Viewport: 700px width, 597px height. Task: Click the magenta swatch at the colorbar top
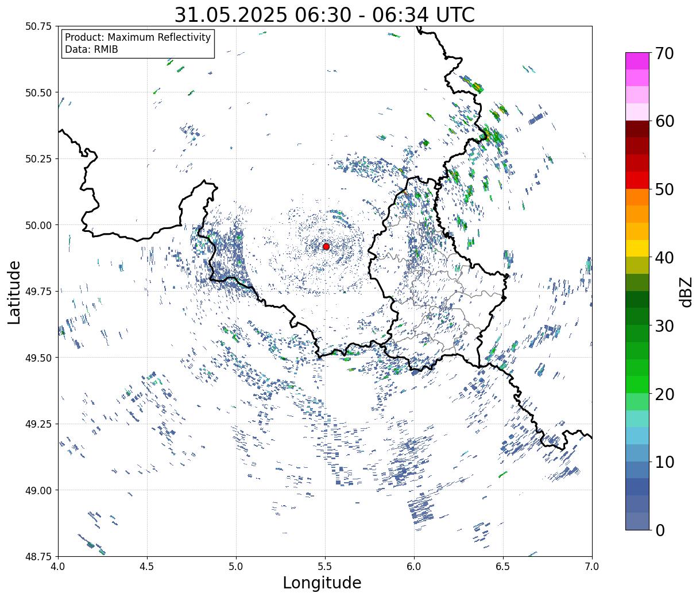(637, 61)
